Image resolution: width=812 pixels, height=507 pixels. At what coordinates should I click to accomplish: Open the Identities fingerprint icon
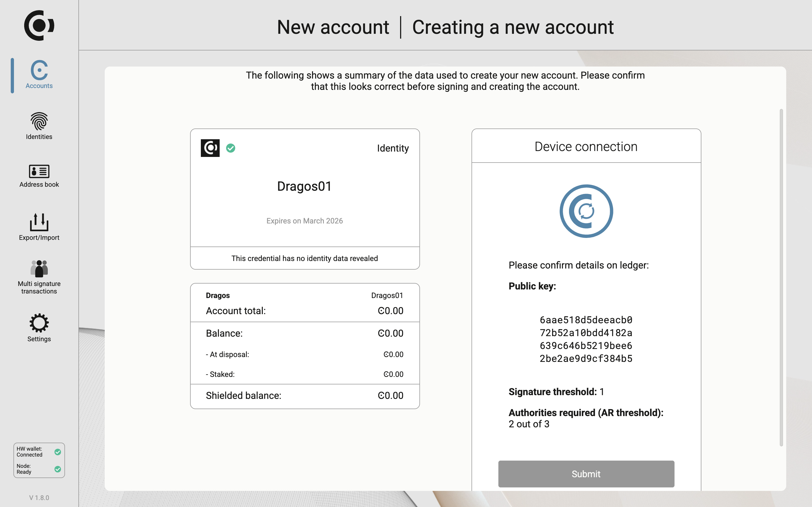pyautogui.click(x=39, y=121)
